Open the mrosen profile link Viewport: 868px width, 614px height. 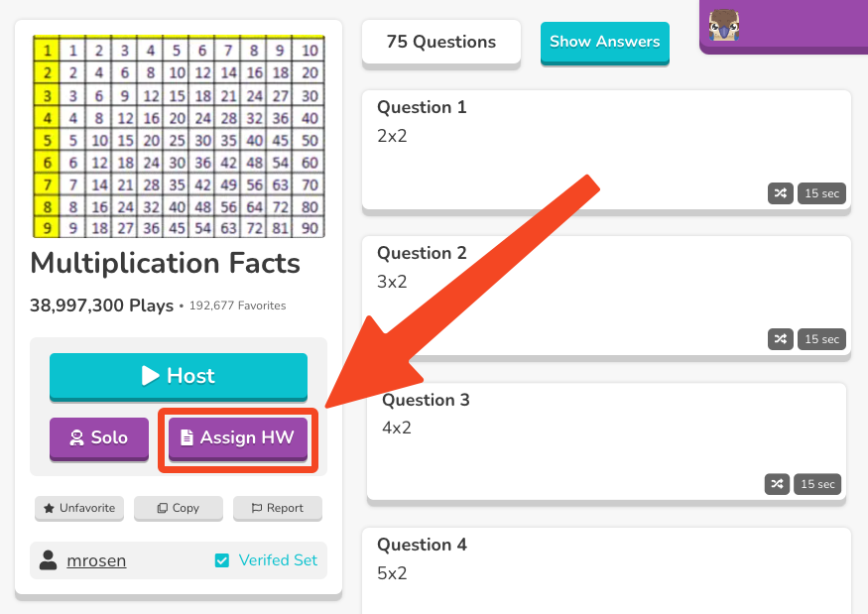pyautogui.click(x=96, y=560)
